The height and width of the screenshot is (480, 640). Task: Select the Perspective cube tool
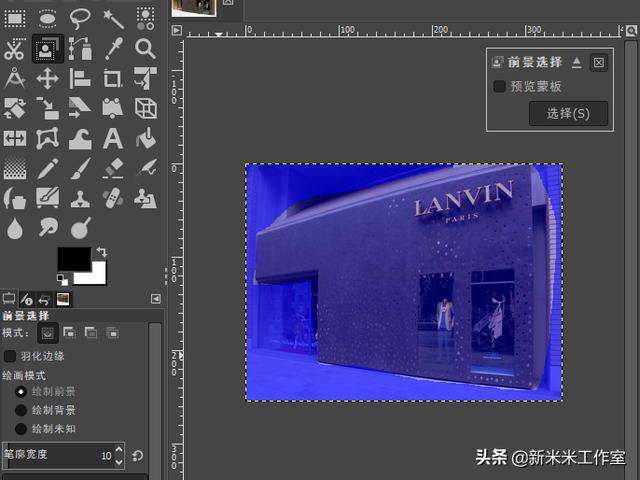(146, 109)
